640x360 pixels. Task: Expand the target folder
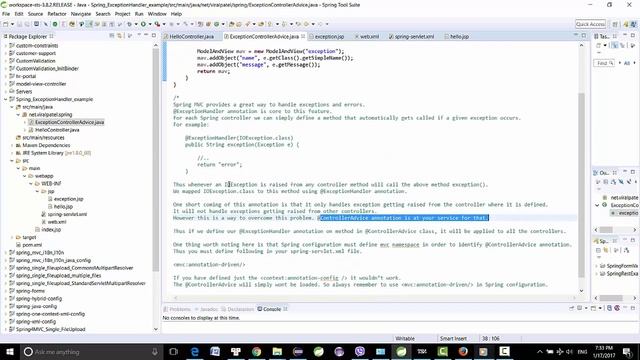12,237
